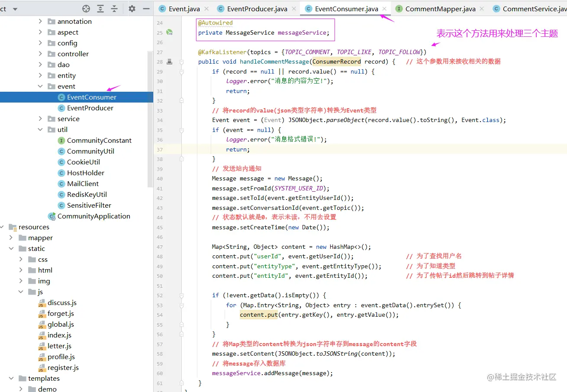Select the static folder

(36, 248)
